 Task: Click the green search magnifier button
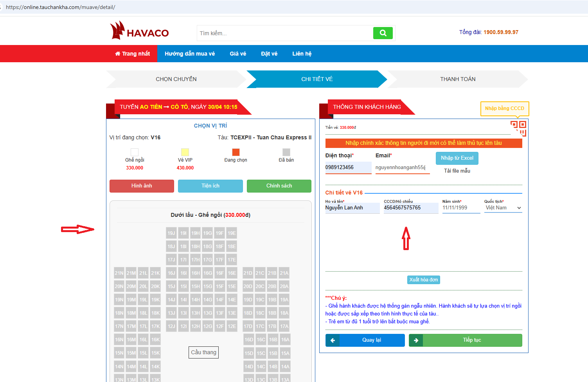(x=383, y=33)
